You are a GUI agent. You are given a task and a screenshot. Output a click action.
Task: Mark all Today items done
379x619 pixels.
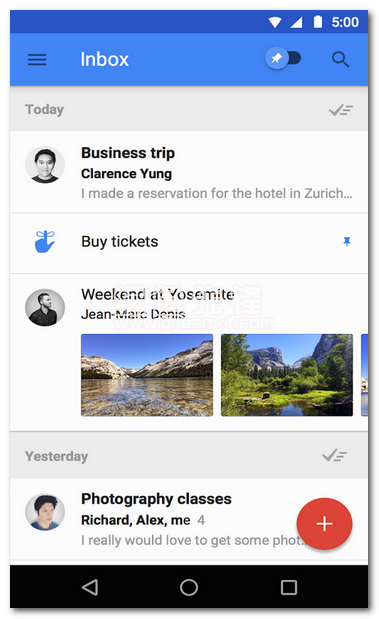pos(341,110)
